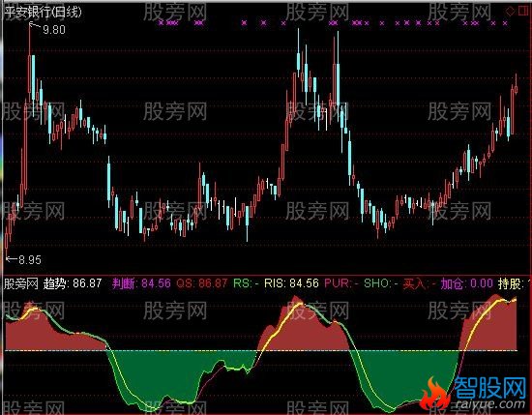
Task: Click the 8.95 low price label
Action: [x=30, y=260]
